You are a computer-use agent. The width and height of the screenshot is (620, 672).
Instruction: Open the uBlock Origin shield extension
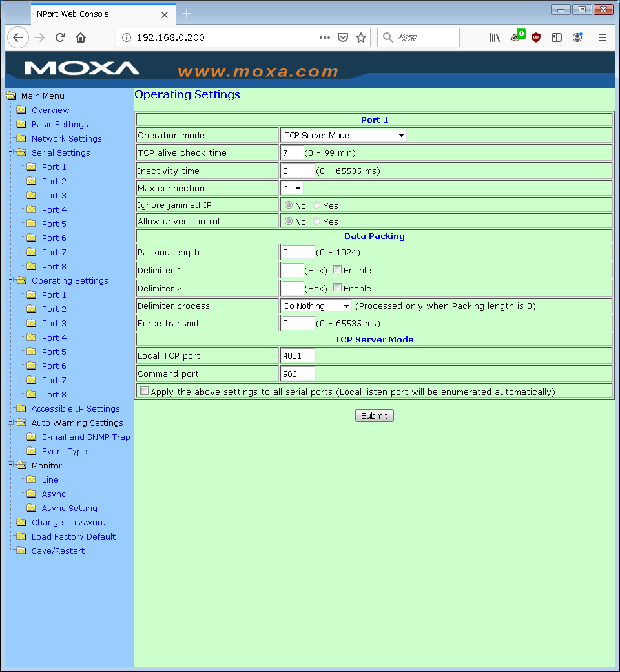(535, 37)
